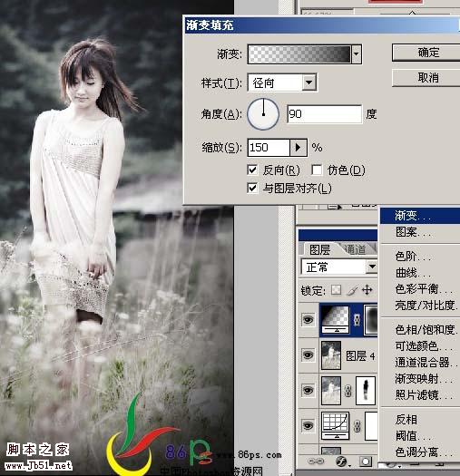
Task: Click the gradient fill layer mask thumbnail
Action: point(371,320)
